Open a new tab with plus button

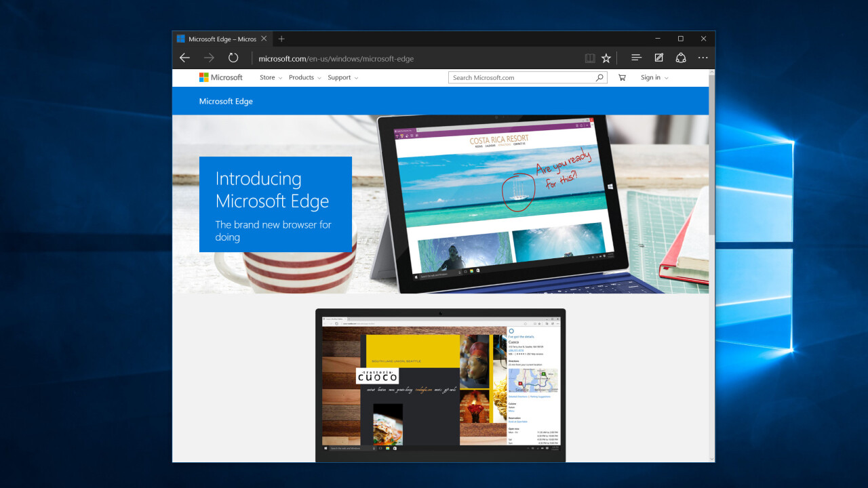point(281,39)
